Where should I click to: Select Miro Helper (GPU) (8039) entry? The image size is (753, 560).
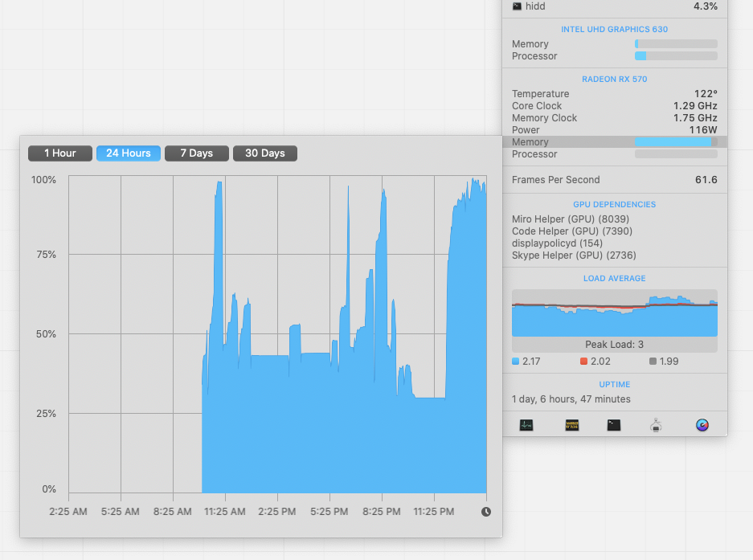tap(570, 219)
